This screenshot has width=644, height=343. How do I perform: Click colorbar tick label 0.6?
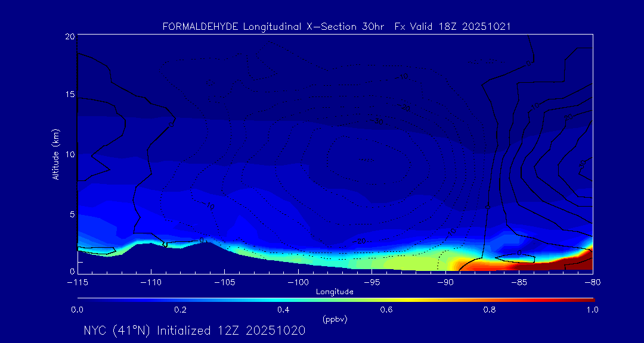tap(386, 310)
